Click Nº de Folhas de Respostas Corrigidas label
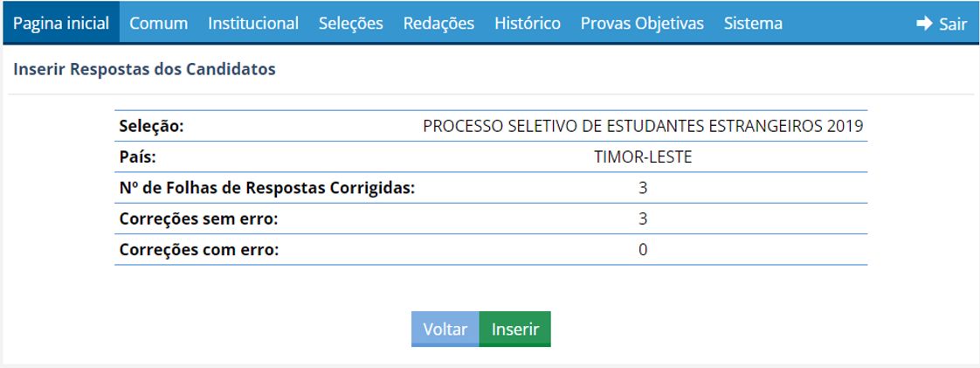 coord(266,188)
